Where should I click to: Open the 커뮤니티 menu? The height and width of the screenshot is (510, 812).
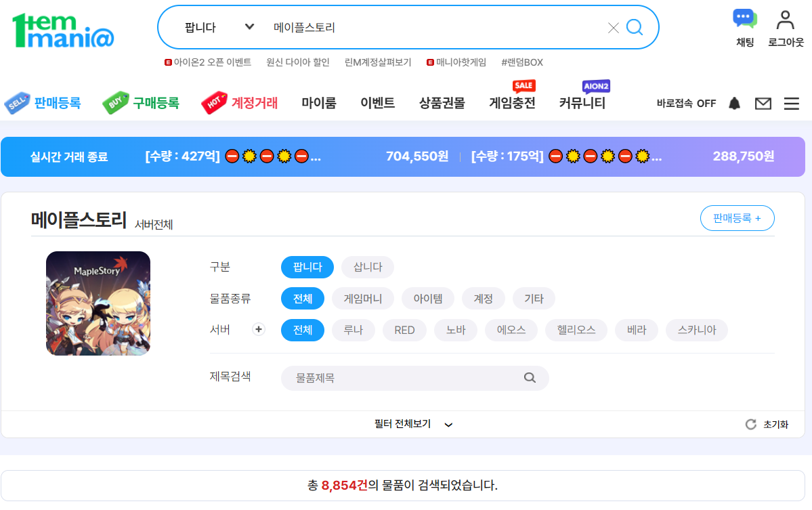tap(582, 103)
